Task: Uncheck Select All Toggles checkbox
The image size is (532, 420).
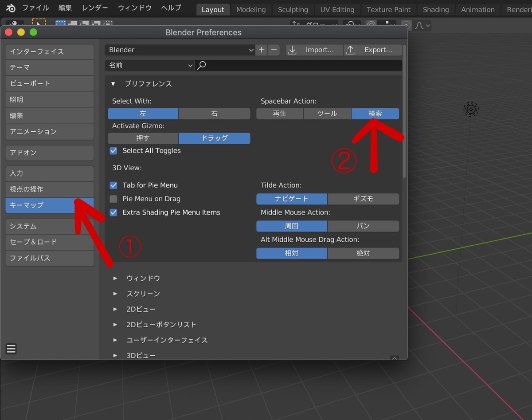Action: click(113, 150)
